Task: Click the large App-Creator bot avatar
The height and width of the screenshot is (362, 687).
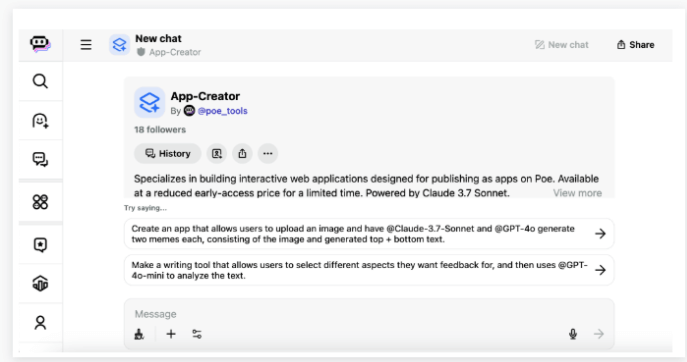Action: [x=149, y=103]
